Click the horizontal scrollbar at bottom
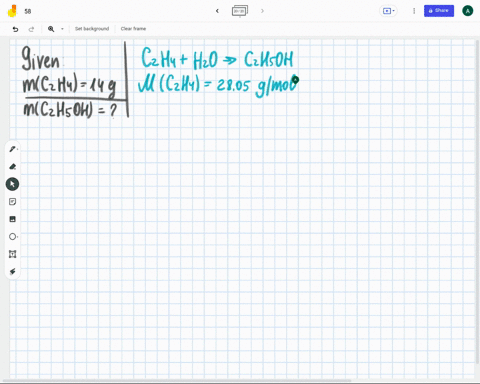Viewport: 480px width, 384px height. click(177, 380)
